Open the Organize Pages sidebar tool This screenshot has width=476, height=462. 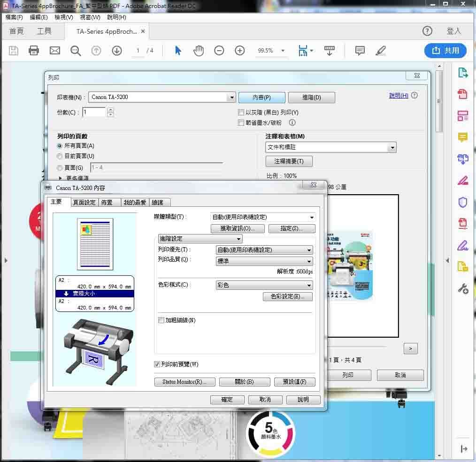coord(463,115)
